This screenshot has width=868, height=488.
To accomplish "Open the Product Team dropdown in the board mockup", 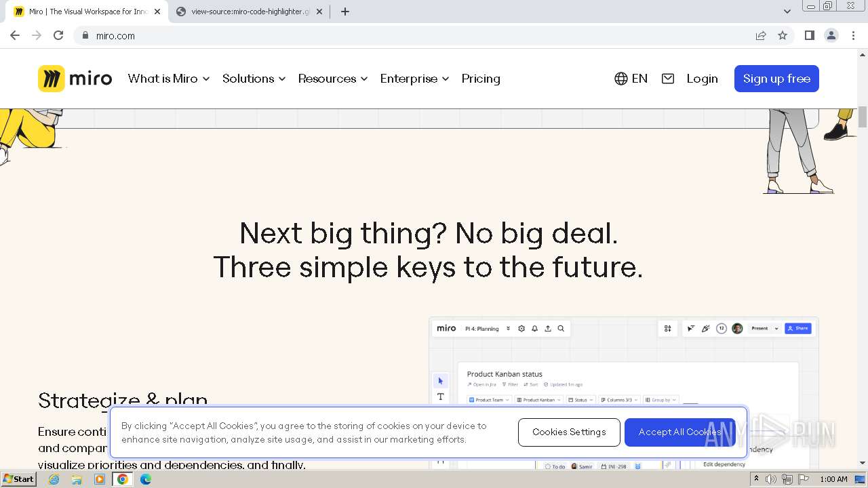I will (x=488, y=400).
